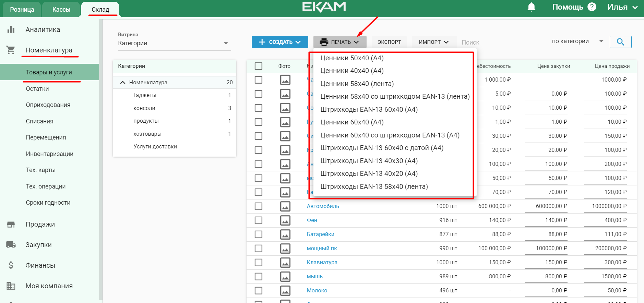Go to Инвентаризации in the sidebar
This screenshot has width=644, height=303.
pos(50,154)
